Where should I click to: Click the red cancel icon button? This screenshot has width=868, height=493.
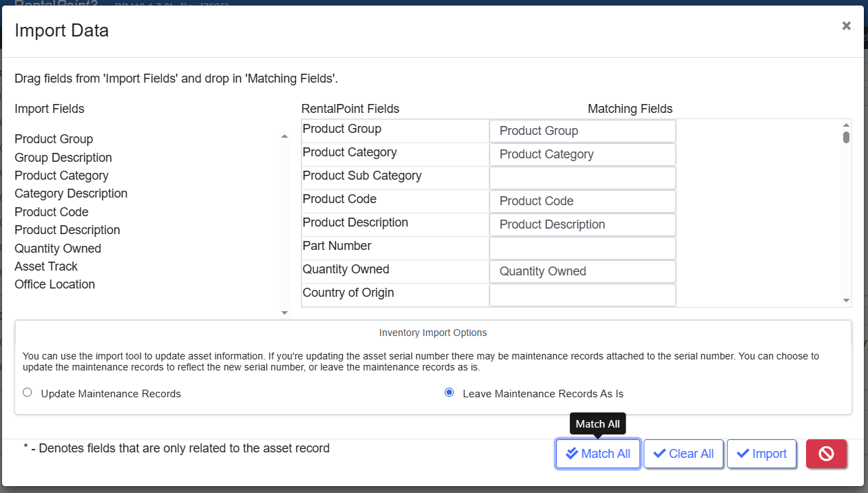[826, 454]
